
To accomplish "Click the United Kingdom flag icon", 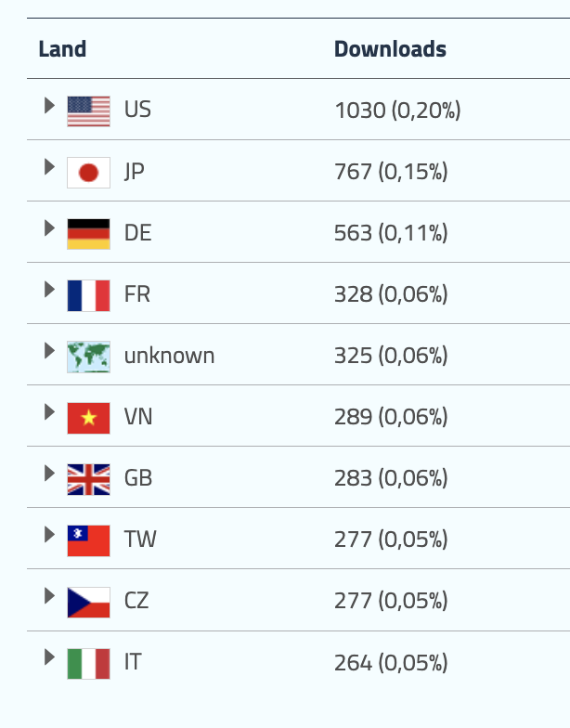I will click(x=88, y=479).
